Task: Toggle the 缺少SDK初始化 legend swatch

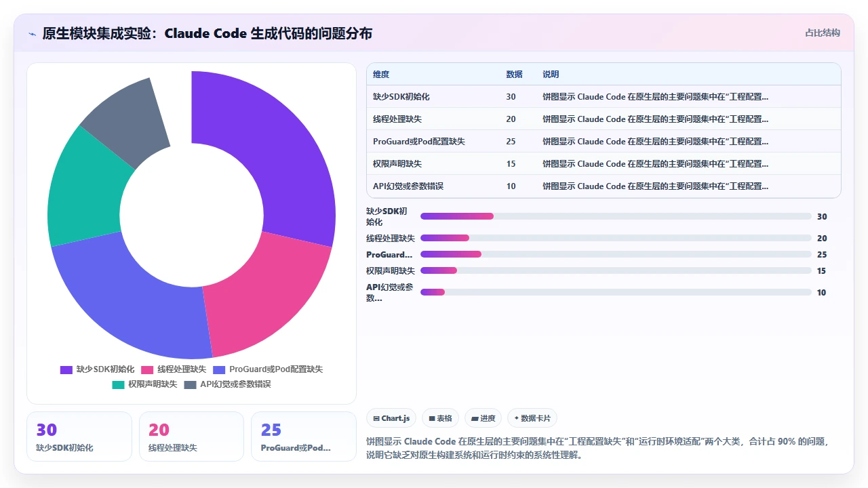Action: 66,369
